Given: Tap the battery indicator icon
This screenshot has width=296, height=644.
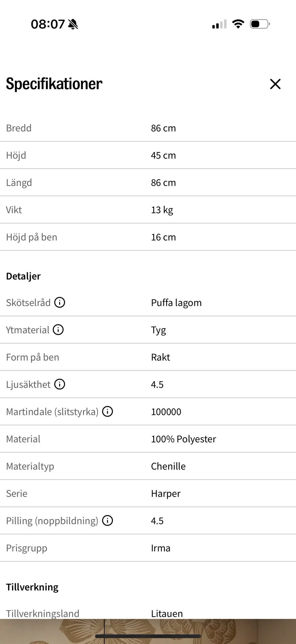Looking at the screenshot, I should click(260, 24).
